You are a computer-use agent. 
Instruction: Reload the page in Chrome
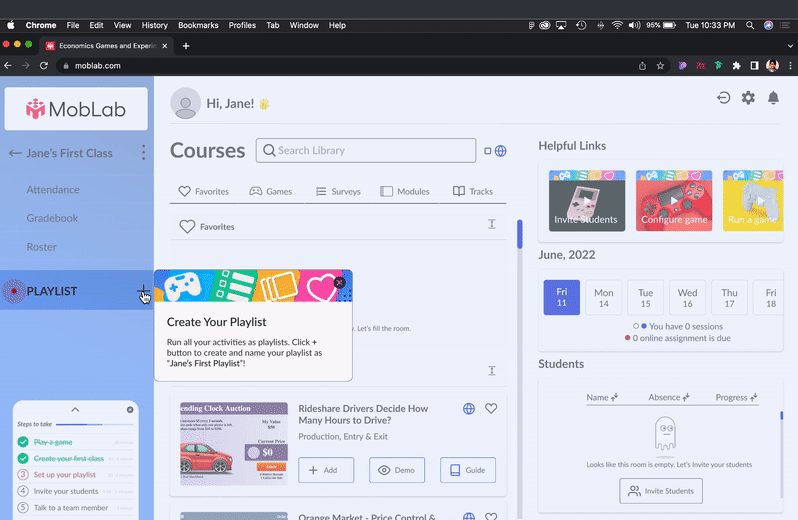coord(44,66)
